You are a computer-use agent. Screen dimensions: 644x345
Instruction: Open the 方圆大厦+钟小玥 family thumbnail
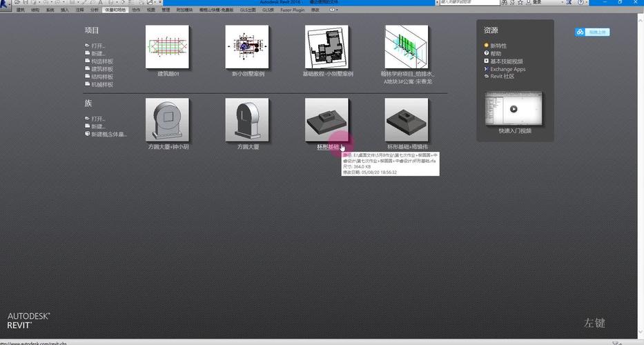click(167, 119)
